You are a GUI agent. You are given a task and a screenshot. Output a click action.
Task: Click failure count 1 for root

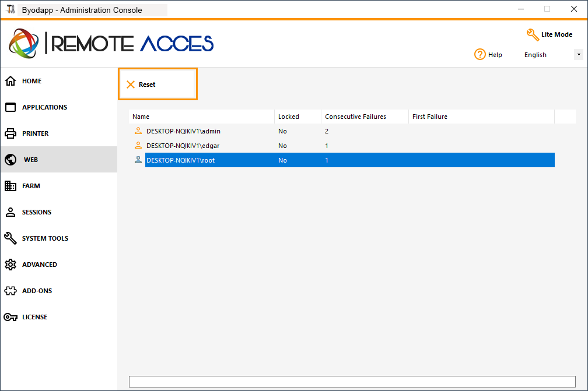327,160
